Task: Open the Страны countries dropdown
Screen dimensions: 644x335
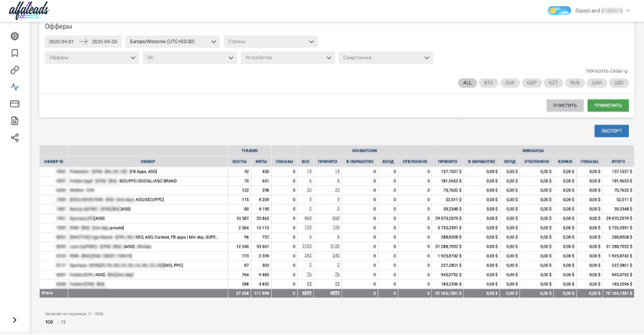Action: click(270, 41)
